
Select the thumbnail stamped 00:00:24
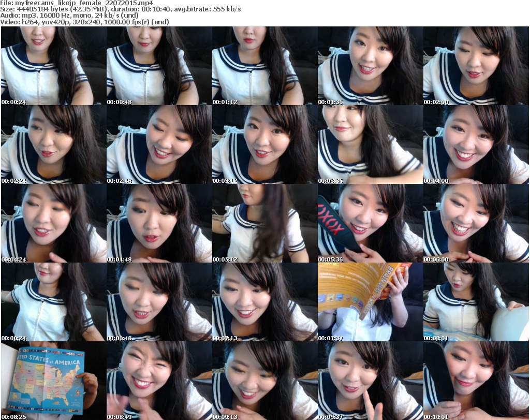54,66
